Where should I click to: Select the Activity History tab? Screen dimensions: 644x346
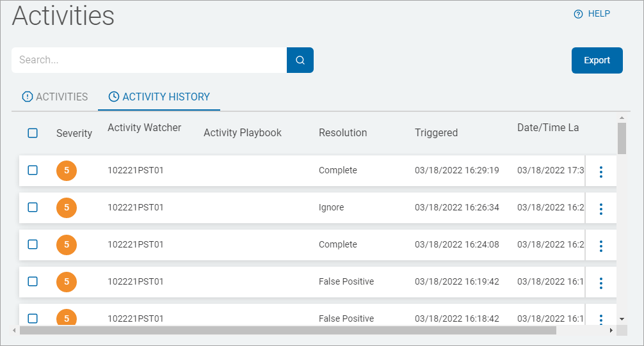click(159, 97)
